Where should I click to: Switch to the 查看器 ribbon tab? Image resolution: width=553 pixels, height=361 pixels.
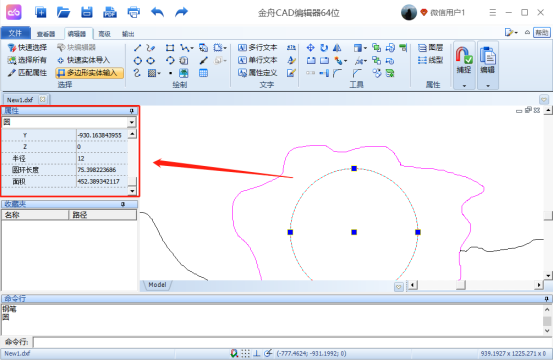46,34
